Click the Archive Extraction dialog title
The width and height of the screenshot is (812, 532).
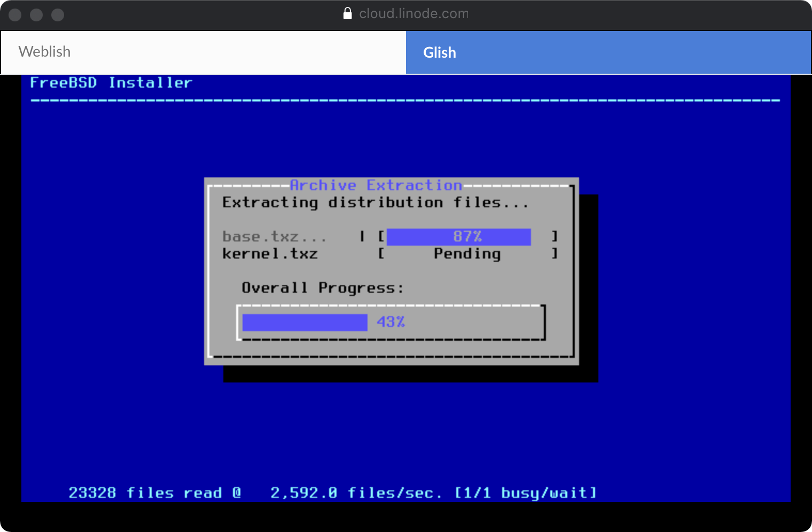pos(376,185)
